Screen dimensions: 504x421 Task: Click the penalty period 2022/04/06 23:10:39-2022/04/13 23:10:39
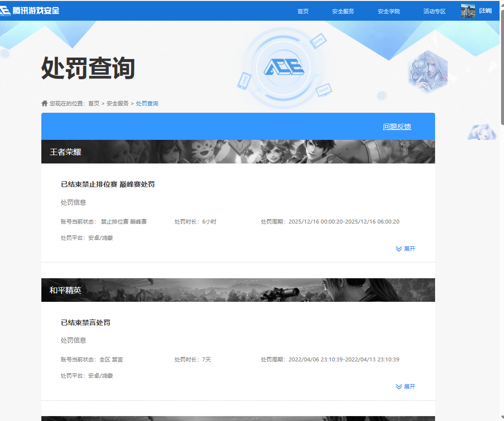click(x=344, y=359)
